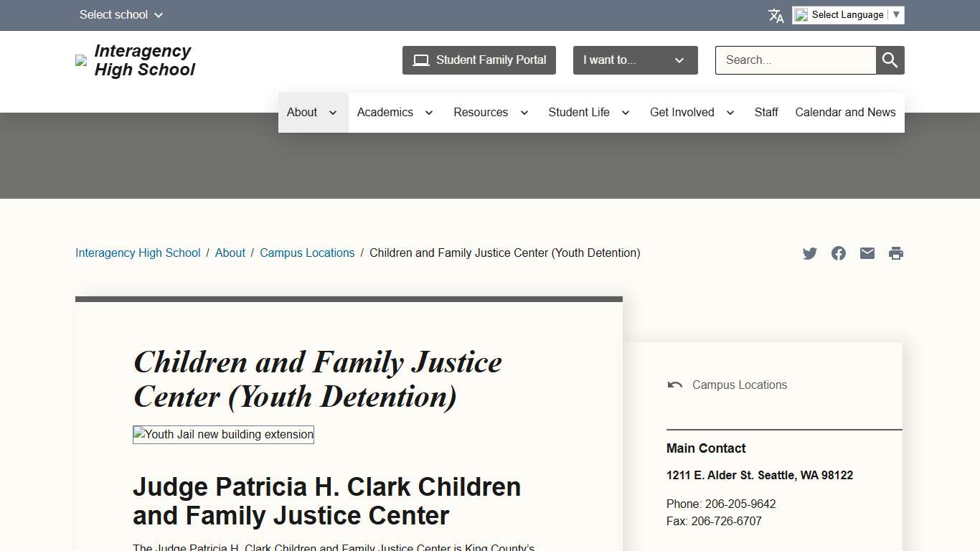Screen dimensions: 980x551
Task: Click the Student Family Portal button
Action: tap(479, 60)
